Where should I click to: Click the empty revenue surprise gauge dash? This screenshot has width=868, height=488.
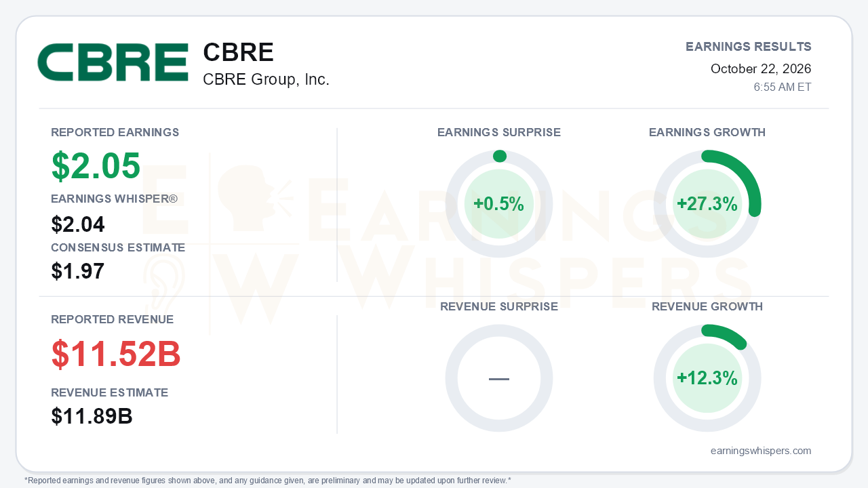coord(499,378)
